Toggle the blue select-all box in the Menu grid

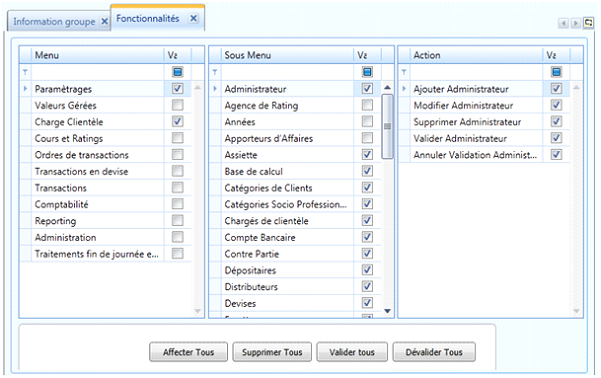(177, 72)
